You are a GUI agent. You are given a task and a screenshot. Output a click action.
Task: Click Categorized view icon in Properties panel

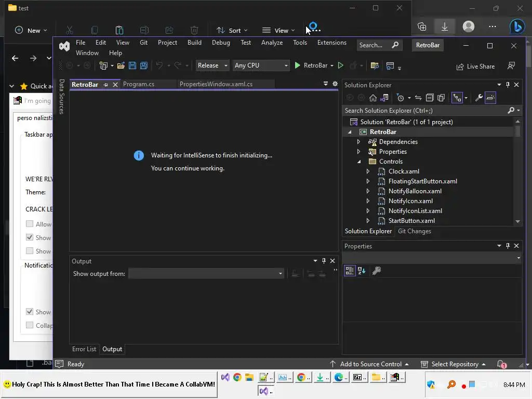(350, 271)
